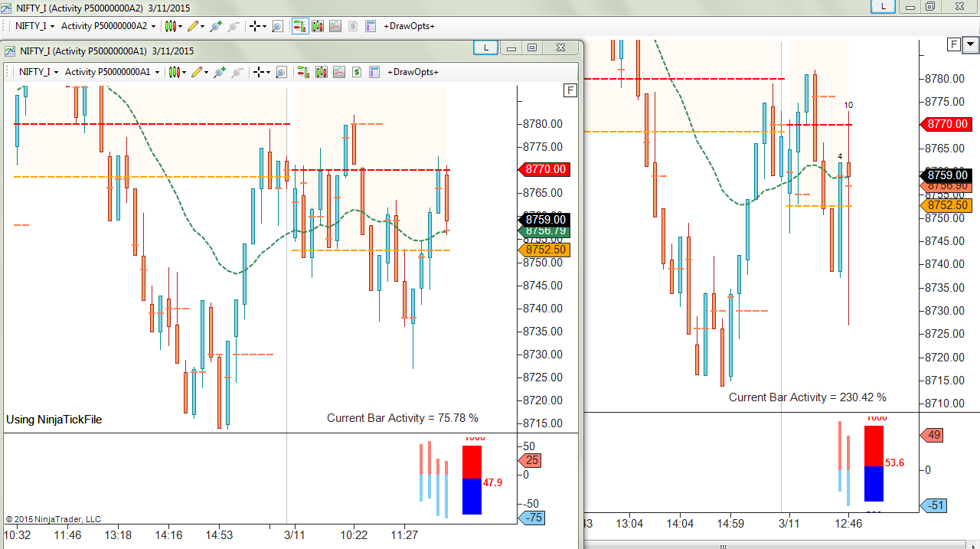Open the magnifier frame tool in A1 toolbar
Viewport: 980px width, 549px height.
coord(281,72)
